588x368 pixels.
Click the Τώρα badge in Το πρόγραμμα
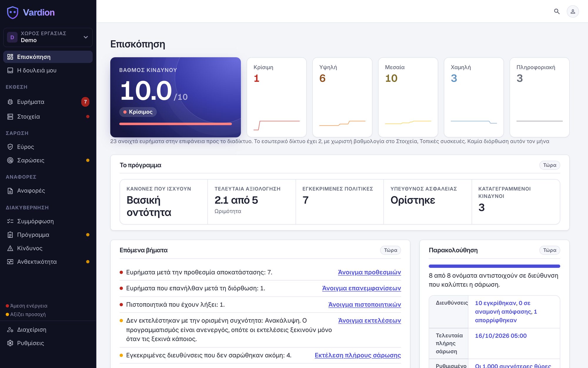point(549,165)
